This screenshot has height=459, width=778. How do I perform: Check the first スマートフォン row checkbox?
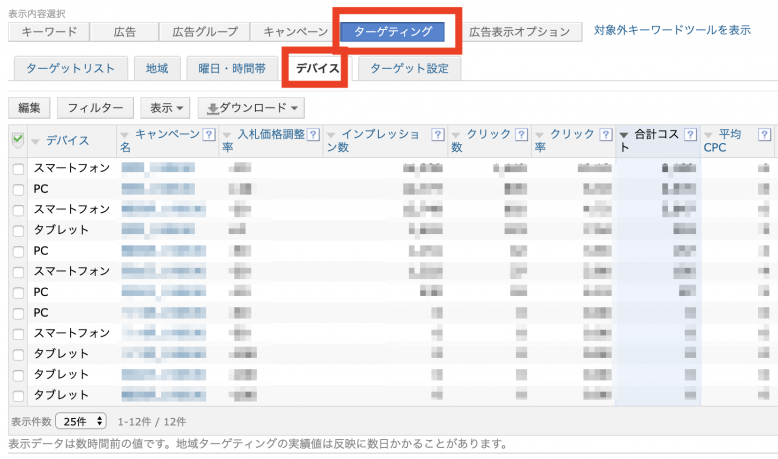point(18,168)
